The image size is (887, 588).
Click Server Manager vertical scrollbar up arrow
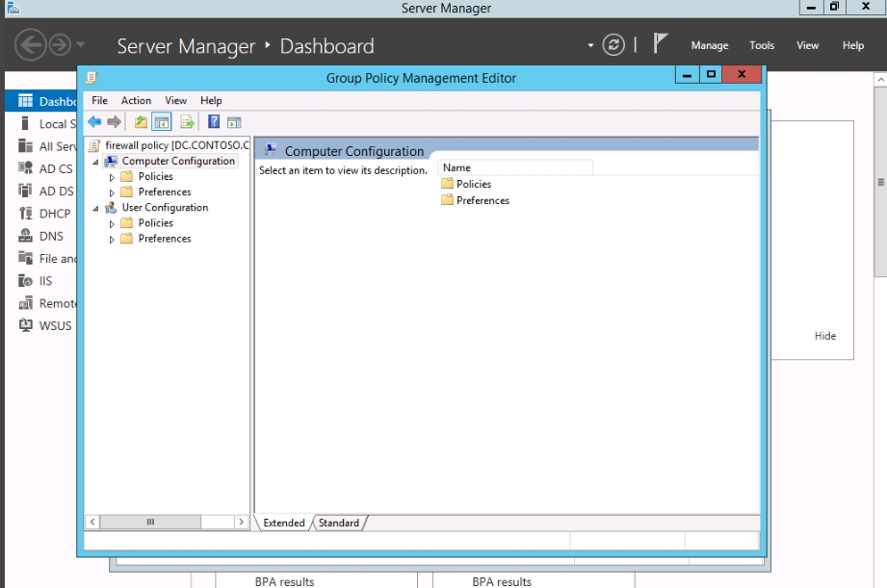(x=880, y=80)
